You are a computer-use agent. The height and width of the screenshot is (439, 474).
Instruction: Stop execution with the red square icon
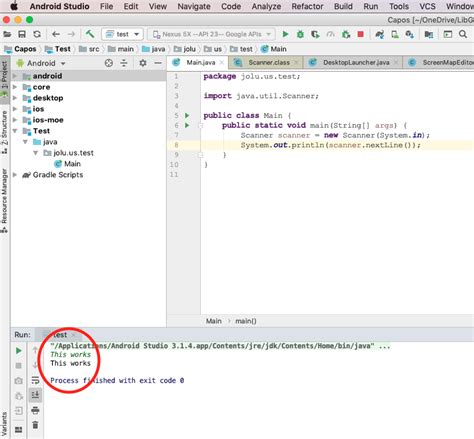tap(361, 34)
